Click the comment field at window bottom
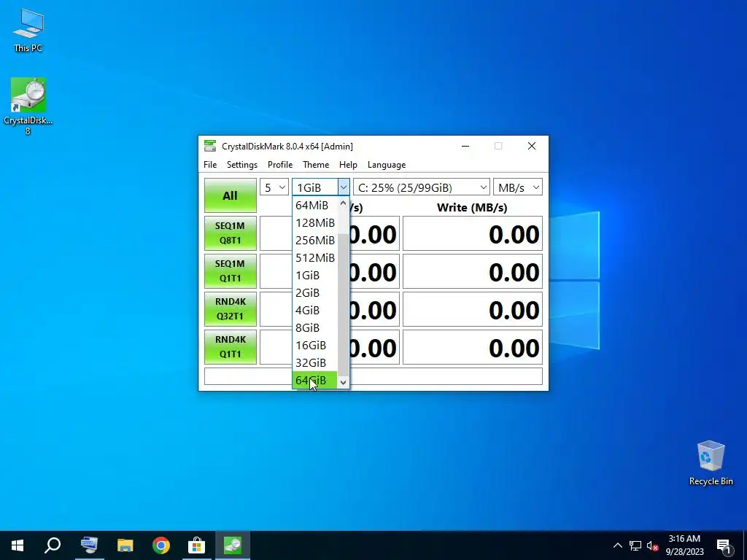 point(373,376)
